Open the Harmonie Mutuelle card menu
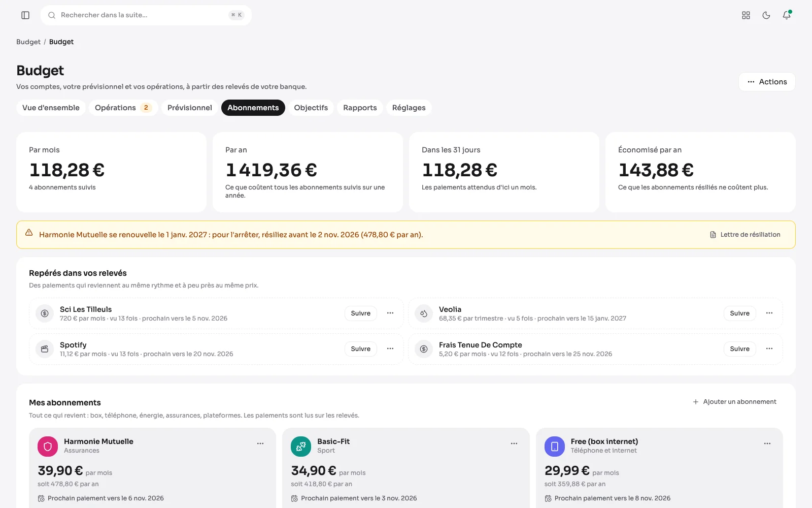 [260, 443]
